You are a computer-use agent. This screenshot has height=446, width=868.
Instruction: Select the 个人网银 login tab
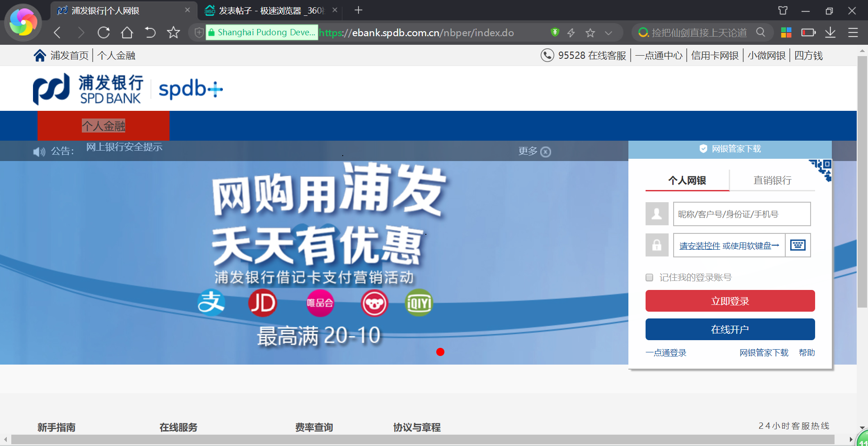(x=687, y=180)
